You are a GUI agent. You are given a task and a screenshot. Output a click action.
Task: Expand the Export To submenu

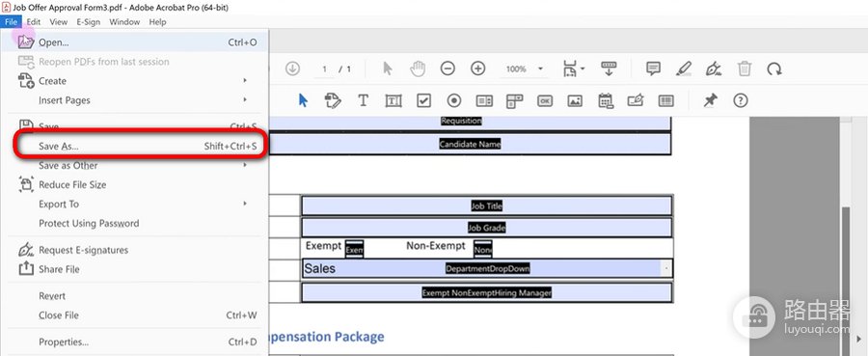click(x=134, y=204)
